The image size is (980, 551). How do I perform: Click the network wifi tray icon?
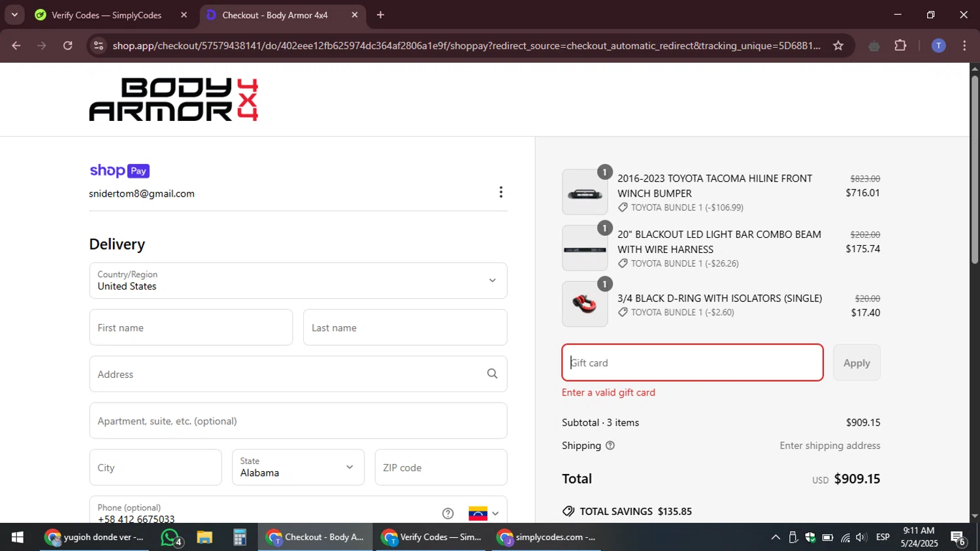(845, 537)
